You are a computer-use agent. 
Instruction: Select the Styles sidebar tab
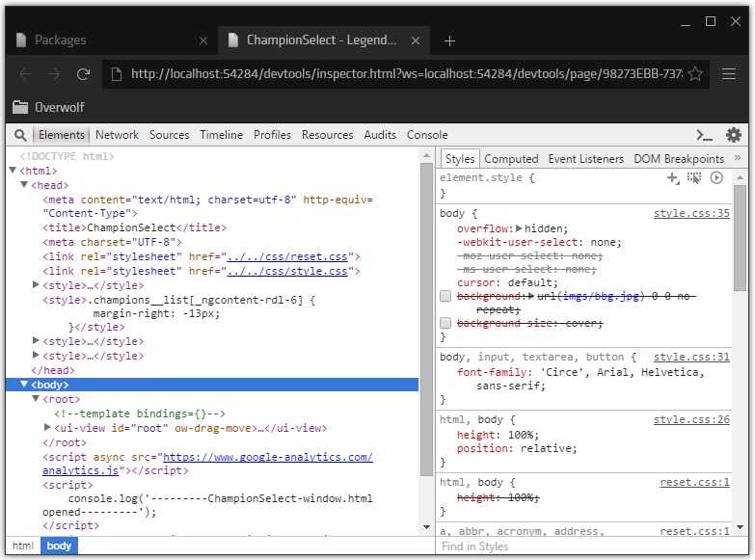coord(460,159)
